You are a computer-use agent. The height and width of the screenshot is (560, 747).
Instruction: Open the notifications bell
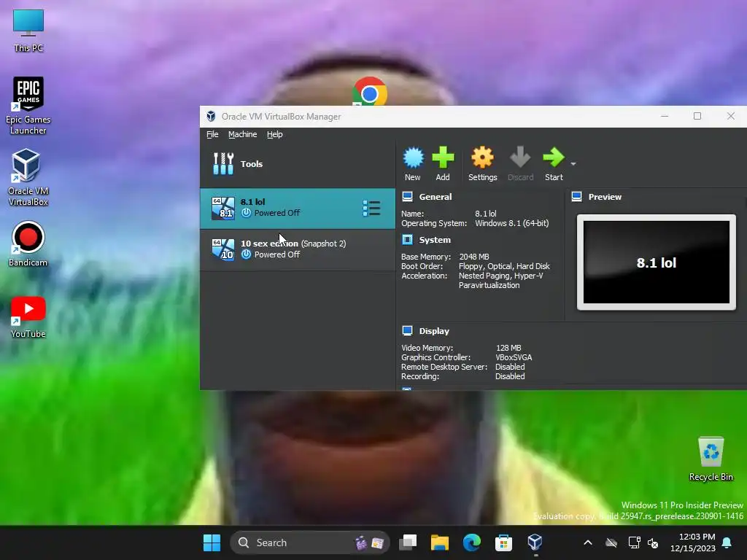(727, 542)
